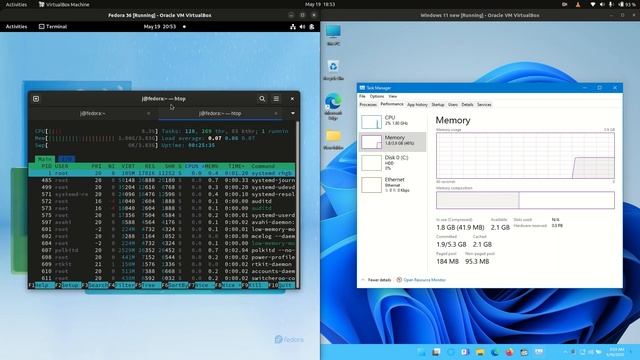
Task: Click host Activities button in top-left
Action: (x=16, y=4)
